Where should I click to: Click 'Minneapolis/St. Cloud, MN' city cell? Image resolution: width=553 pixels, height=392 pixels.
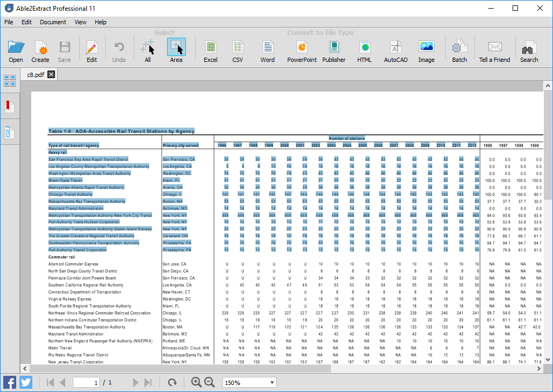coord(186,348)
